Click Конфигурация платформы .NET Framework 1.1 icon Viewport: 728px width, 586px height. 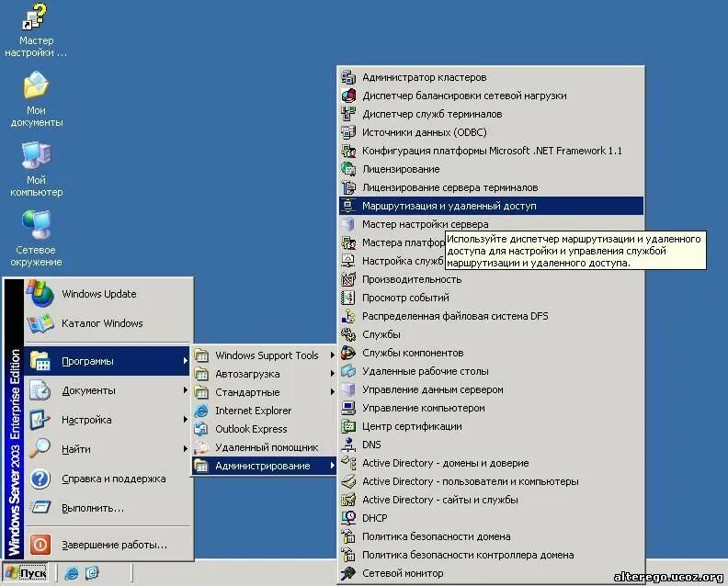[348, 151]
